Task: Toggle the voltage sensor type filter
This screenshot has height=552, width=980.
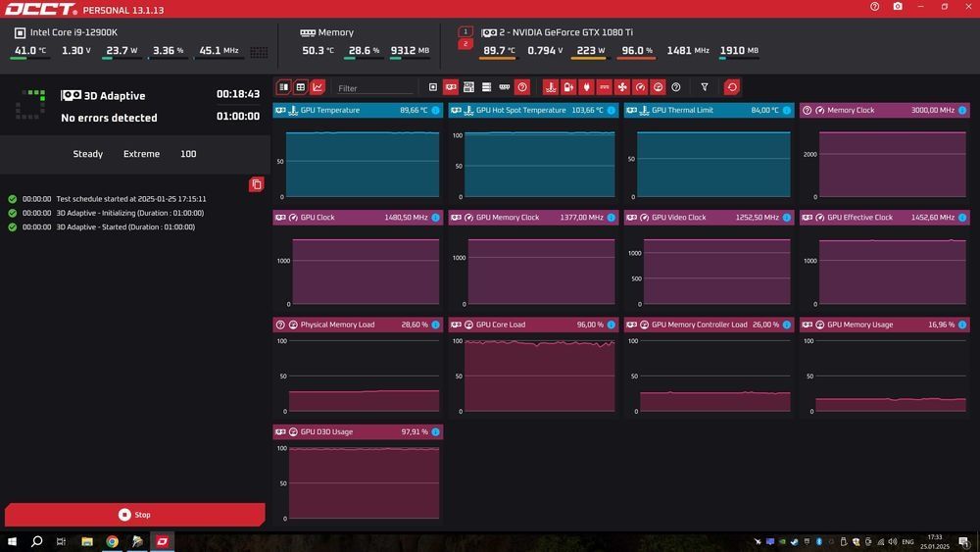Action: coord(568,87)
